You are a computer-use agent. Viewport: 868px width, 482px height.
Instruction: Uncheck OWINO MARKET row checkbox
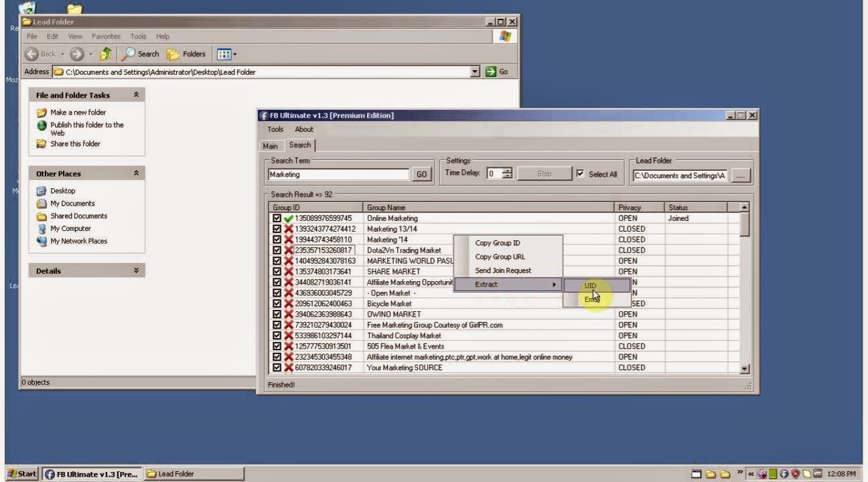point(277,315)
